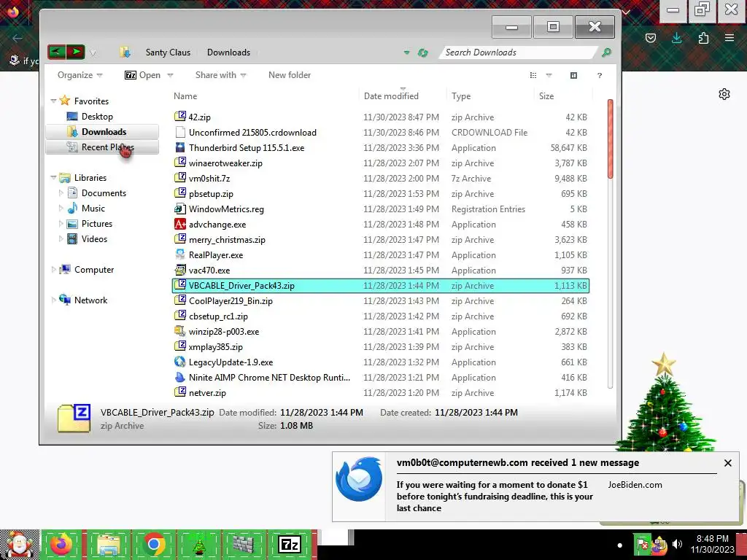The height and width of the screenshot is (560, 747).
Task: Sort by the Size column header
Action: 546,96
